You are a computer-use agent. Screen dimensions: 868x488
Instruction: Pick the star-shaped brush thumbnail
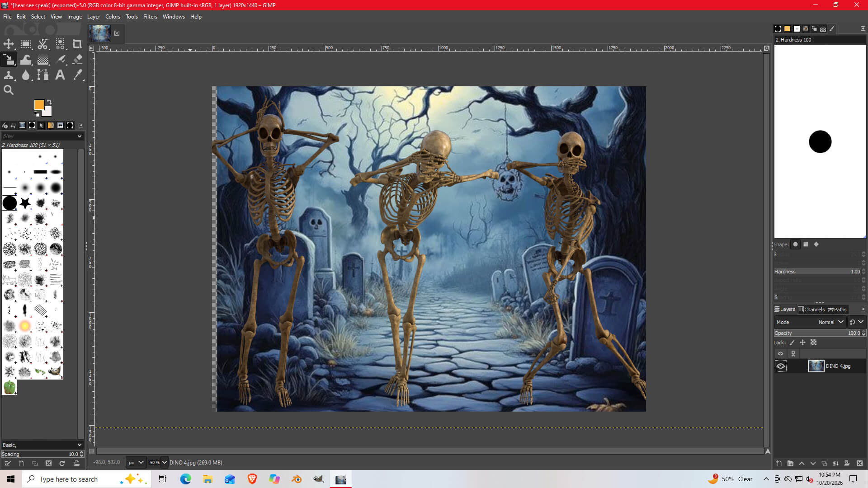(25, 203)
